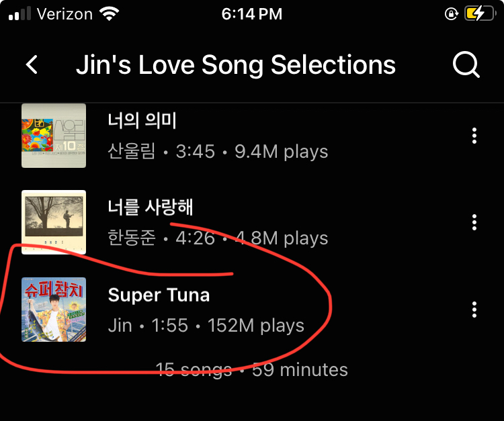Image resolution: width=504 pixels, height=421 pixels.
Task: Expand more options for Super Tuna
Action: tap(474, 310)
